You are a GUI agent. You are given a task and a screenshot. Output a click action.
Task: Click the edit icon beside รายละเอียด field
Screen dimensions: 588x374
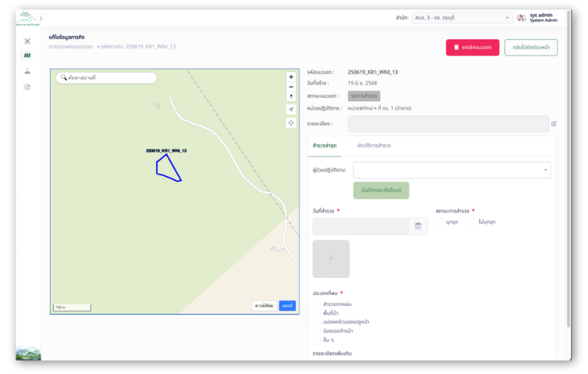coord(553,124)
